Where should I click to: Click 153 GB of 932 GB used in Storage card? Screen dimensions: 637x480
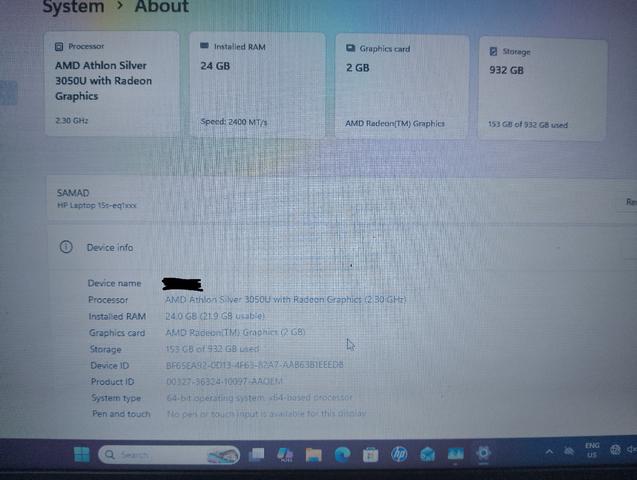pyautogui.click(x=528, y=125)
